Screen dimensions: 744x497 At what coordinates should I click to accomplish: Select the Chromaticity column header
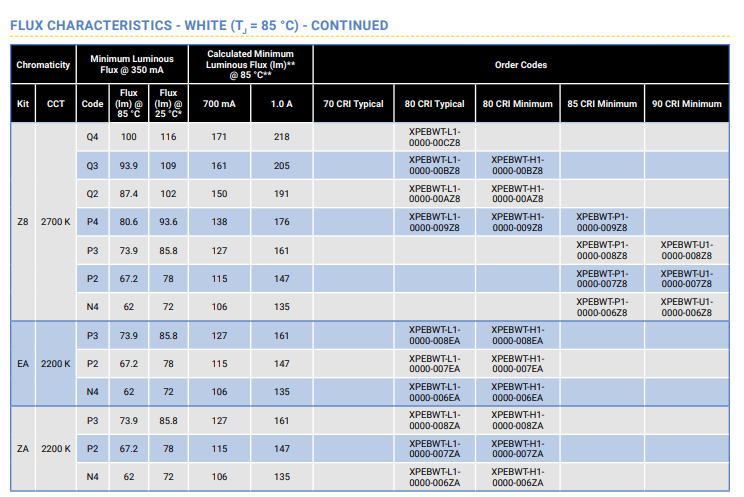pyautogui.click(x=43, y=65)
